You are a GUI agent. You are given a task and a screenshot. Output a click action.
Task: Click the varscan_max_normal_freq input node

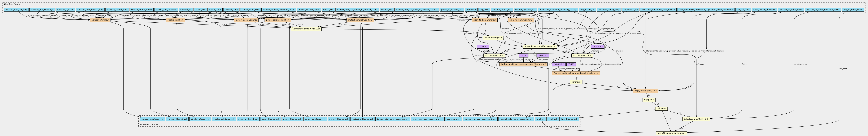coord(90,10)
